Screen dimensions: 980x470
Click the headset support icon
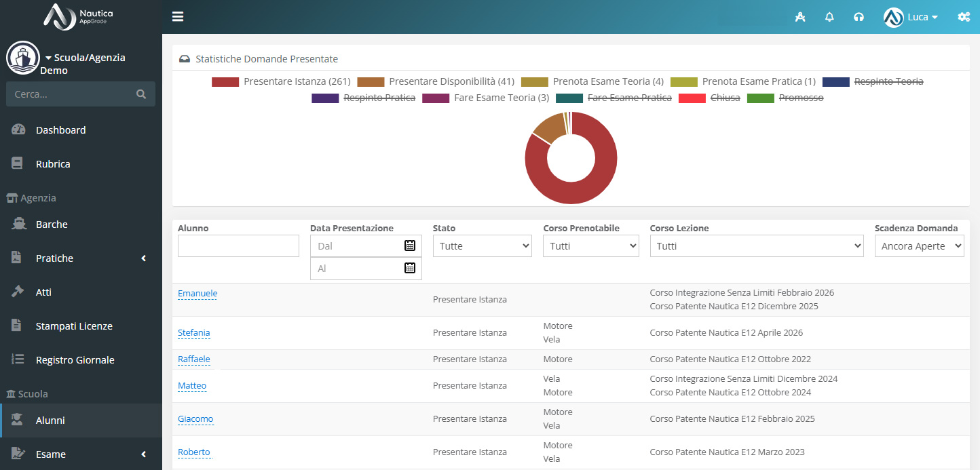[x=859, y=17]
